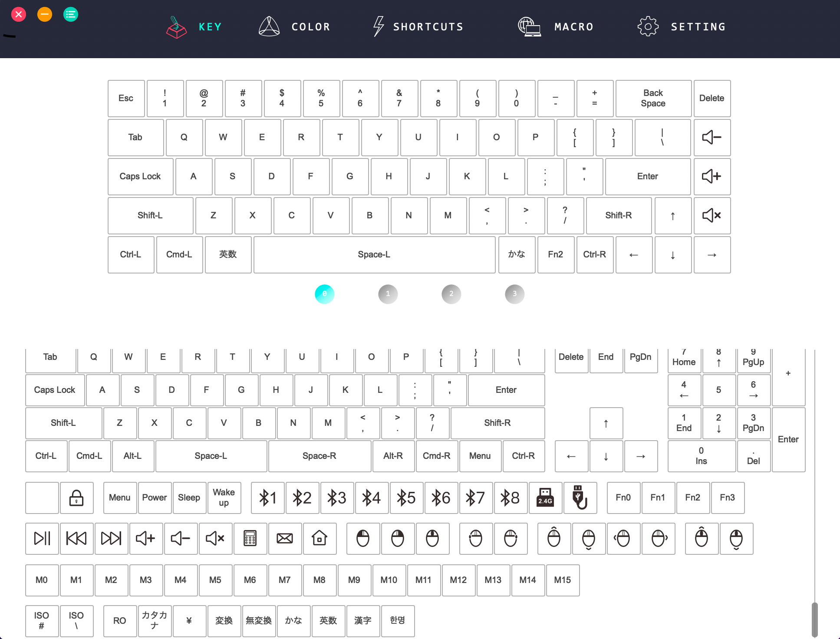Click the Caps Lock key in layout
Viewport: 840px width, 639px height.
(x=140, y=176)
